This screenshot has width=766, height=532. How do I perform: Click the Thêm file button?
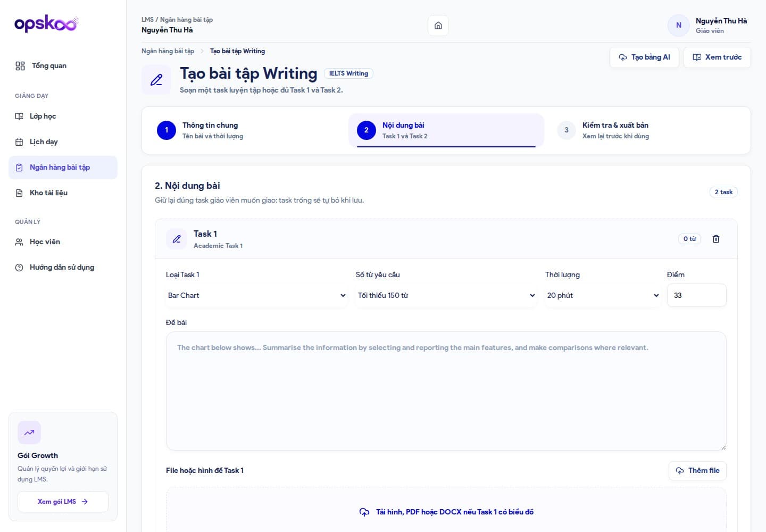point(697,471)
